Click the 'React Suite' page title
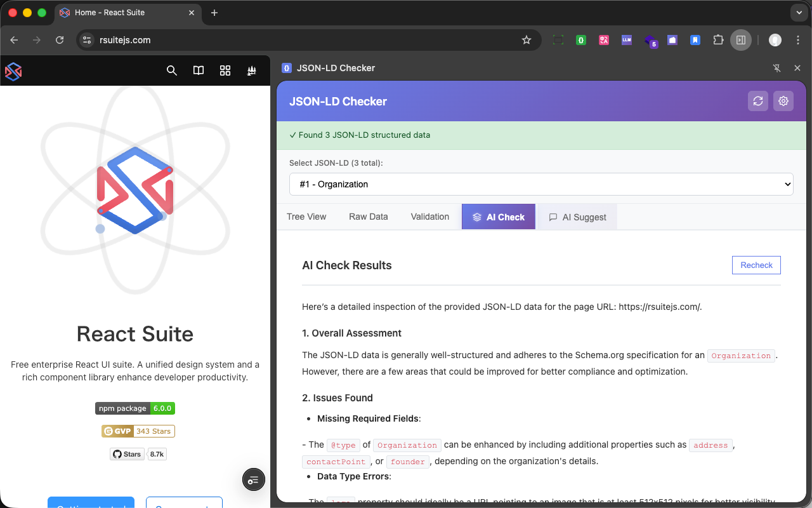Image resolution: width=812 pixels, height=508 pixels. click(135, 334)
